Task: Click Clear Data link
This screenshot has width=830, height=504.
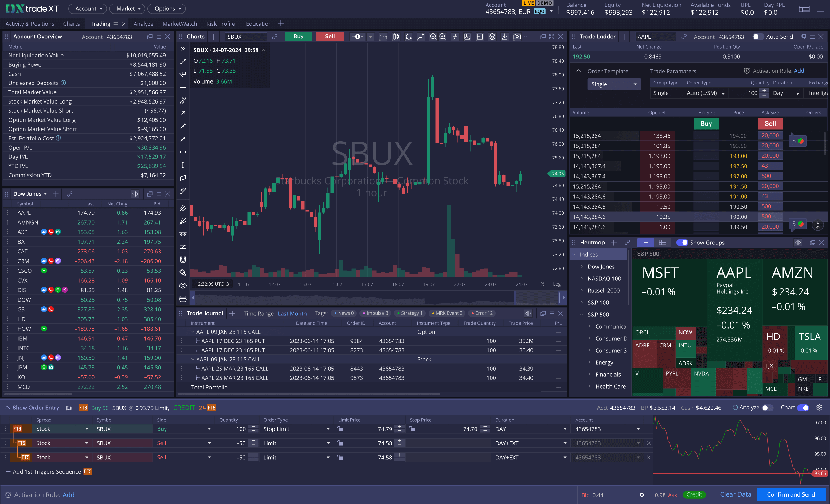Action: click(x=735, y=494)
